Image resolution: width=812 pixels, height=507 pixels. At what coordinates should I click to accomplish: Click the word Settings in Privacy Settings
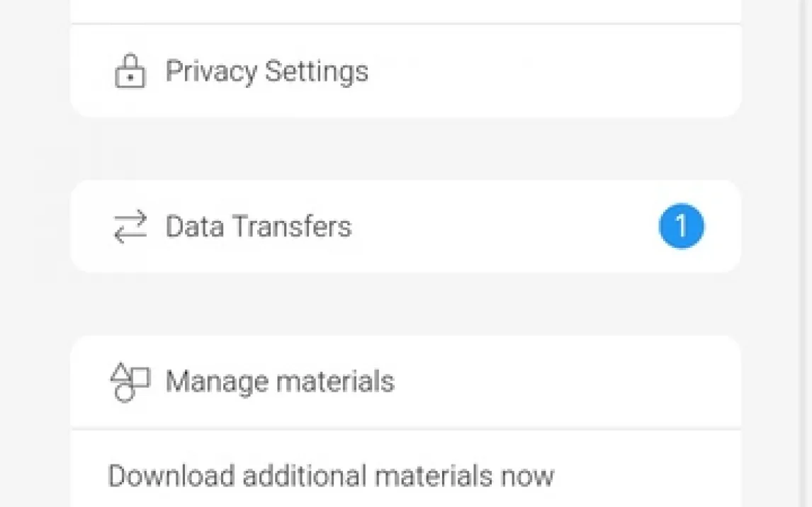click(316, 72)
